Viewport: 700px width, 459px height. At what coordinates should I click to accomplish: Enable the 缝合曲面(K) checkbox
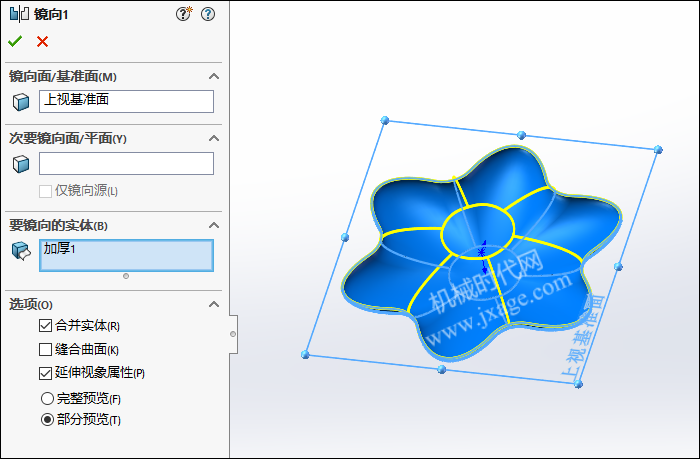tap(46, 349)
